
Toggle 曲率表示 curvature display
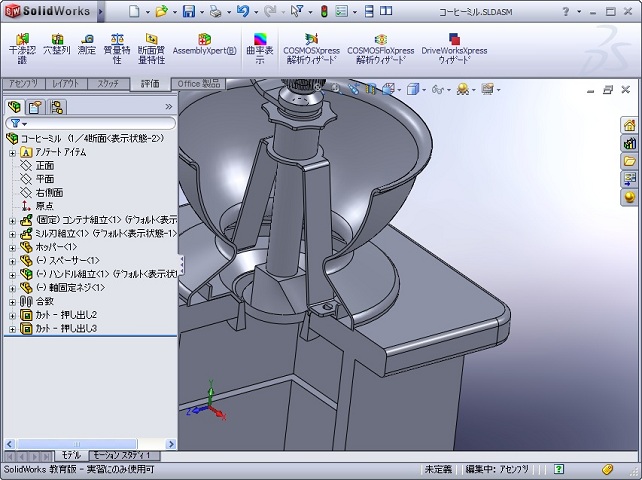[x=260, y=49]
